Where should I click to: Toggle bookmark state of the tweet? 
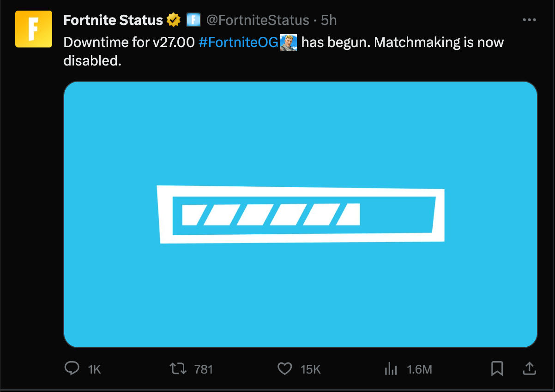(497, 368)
